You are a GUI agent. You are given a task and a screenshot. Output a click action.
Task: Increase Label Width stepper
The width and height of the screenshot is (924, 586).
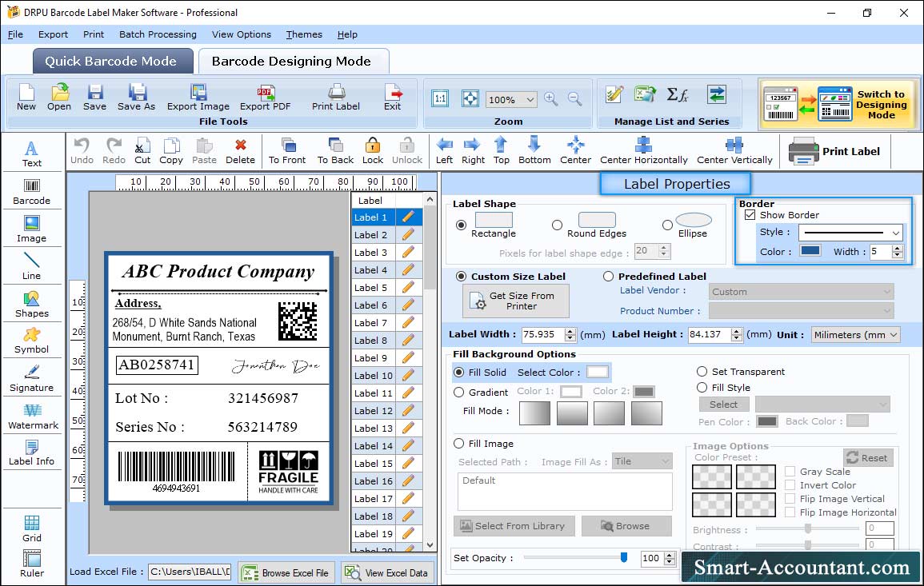point(570,331)
